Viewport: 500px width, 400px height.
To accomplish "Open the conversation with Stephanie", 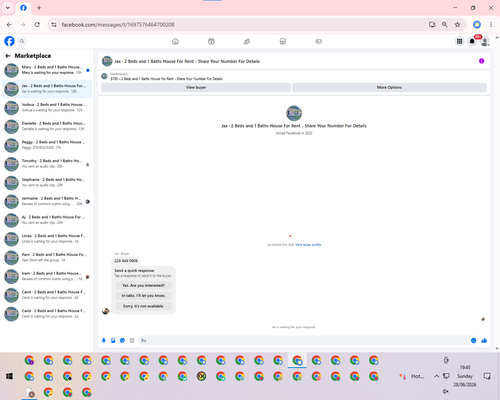I will (47, 182).
